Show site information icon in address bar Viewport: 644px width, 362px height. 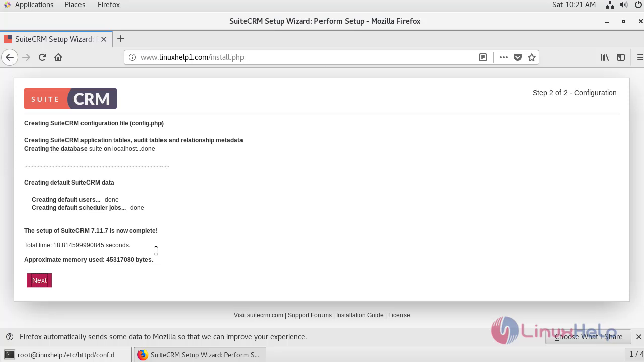pyautogui.click(x=132, y=57)
